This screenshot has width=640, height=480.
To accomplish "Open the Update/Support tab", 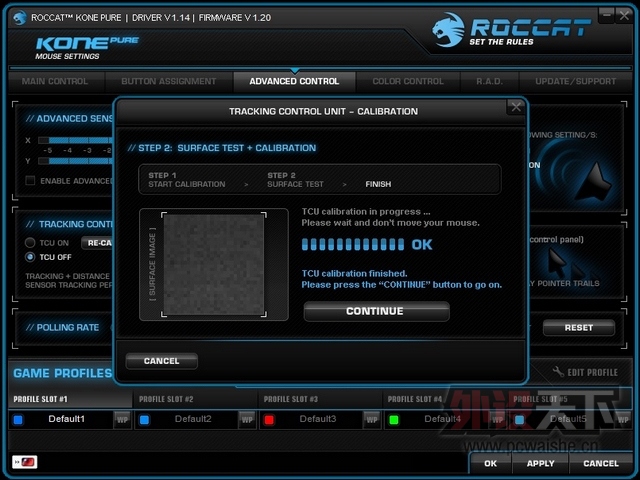I will click(x=576, y=82).
